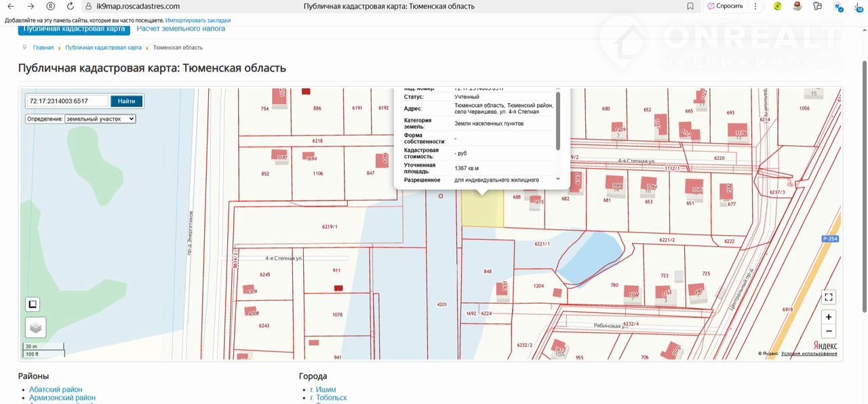This screenshot has width=868, height=404.
Task: Reload the page in the browser
Action: tap(70, 6)
